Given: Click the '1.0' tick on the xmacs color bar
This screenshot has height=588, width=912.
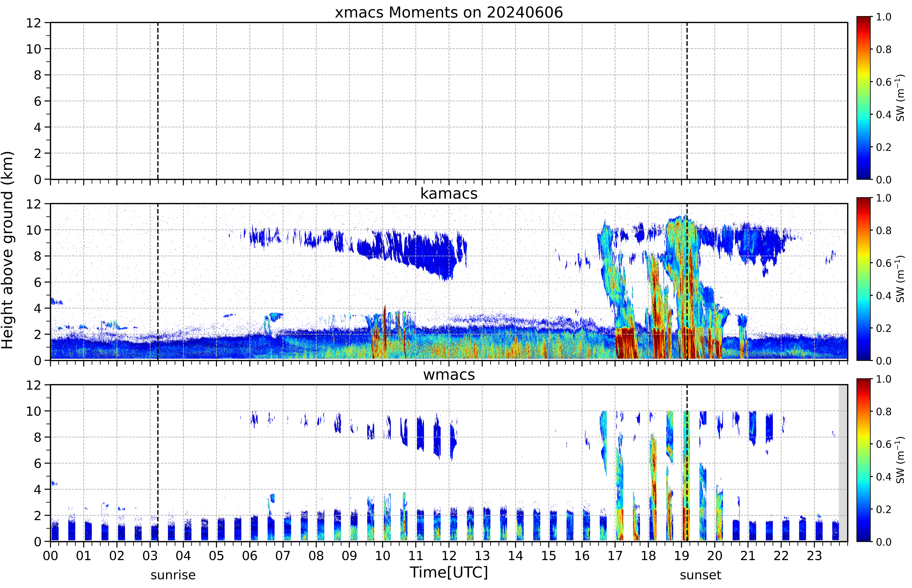Looking at the screenshot, I should pos(884,17).
